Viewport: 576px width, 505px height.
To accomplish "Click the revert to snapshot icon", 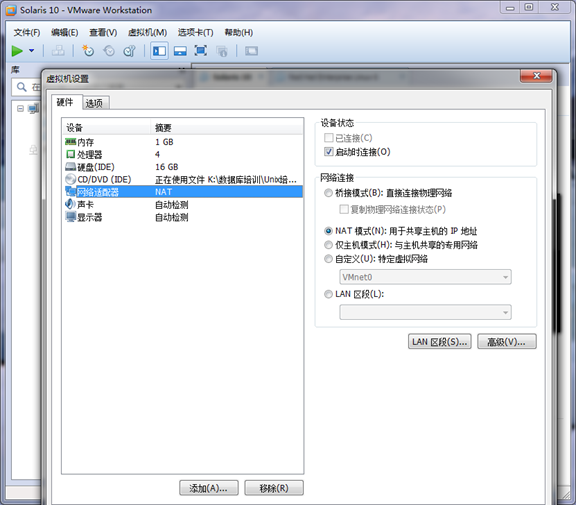I will pyautogui.click(x=109, y=51).
